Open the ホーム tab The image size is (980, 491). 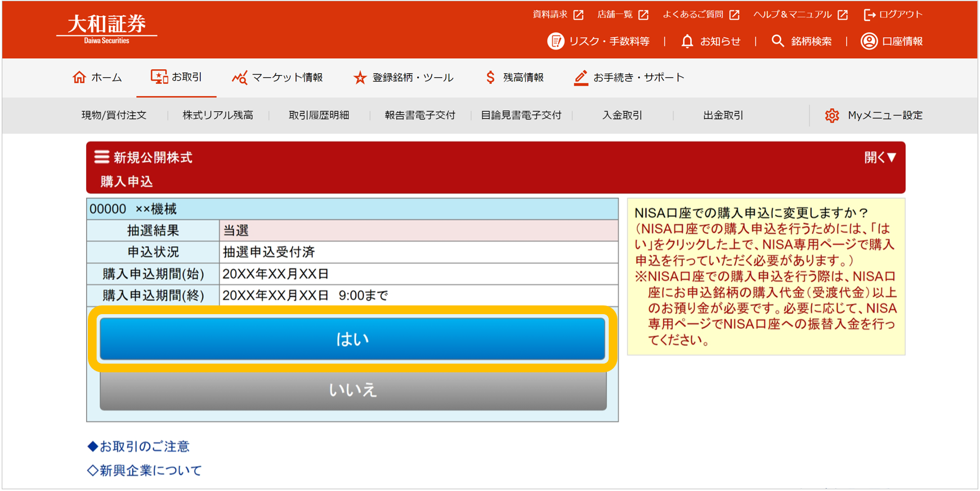pos(97,77)
